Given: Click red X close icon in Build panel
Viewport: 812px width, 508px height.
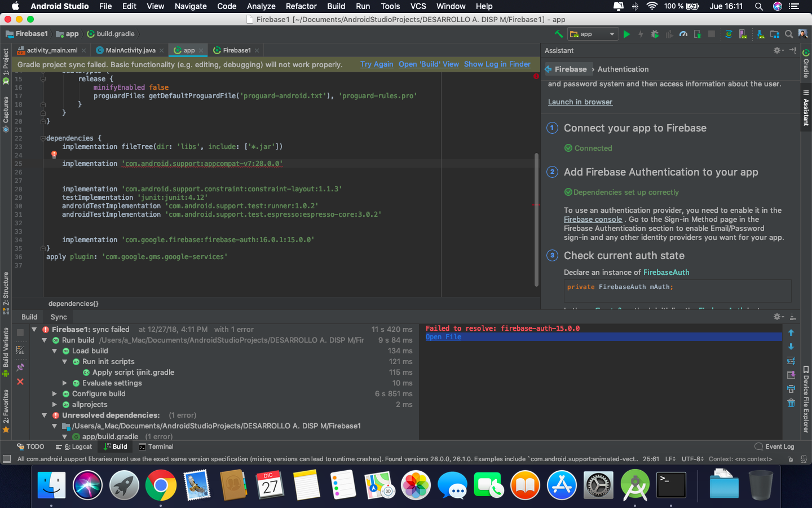Looking at the screenshot, I should click(x=20, y=382).
